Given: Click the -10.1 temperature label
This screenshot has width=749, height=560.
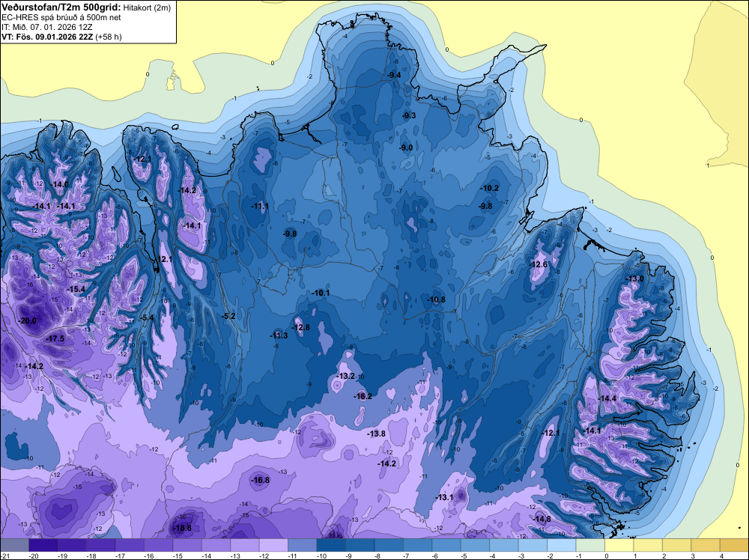Looking at the screenshot, I should coord(321,293).
